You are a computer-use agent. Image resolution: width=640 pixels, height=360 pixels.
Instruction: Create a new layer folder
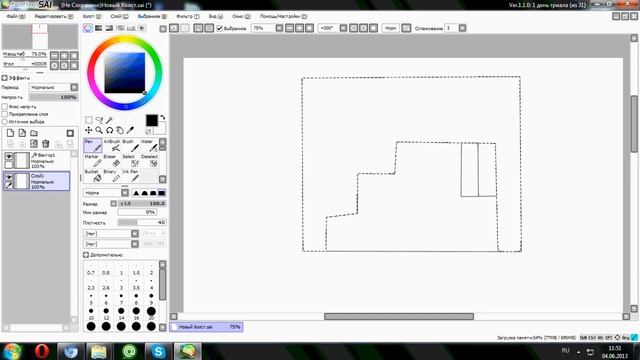[x=34, y=133]
